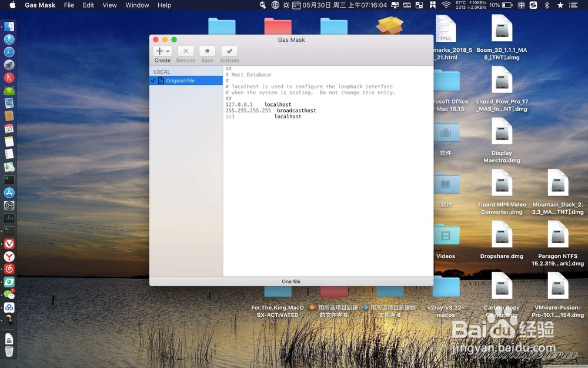Open the green Android icon in Dock

click(9, 91)
